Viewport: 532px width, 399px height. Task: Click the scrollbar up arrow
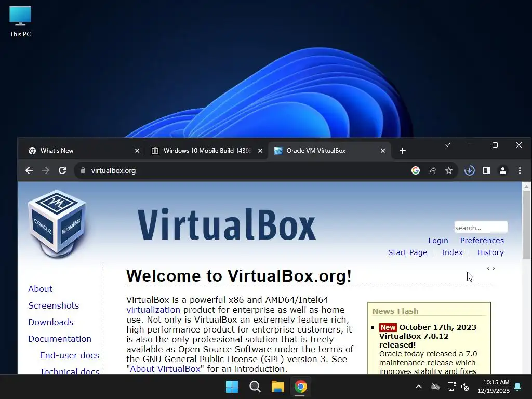click(x=526, y=187)
